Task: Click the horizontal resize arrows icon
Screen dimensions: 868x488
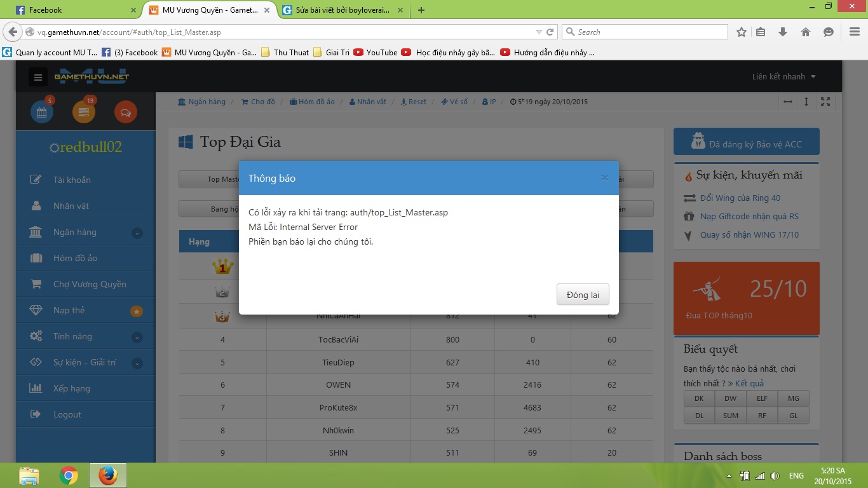Action: [x=788, y=102]
